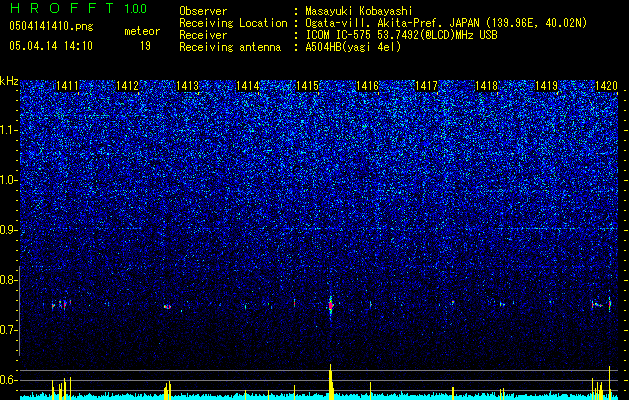Click the 'Receiving Location' label
629x400 pixels.
pos(233,23)
